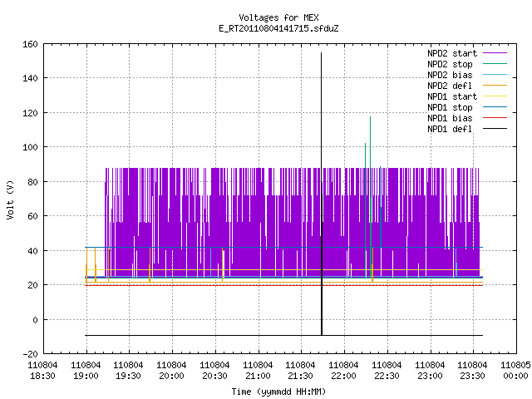Image resolution: width=532 pixels, height=399 pixels.
Task: Click the y-axis value 60
Action: click(x=32, y=216)
